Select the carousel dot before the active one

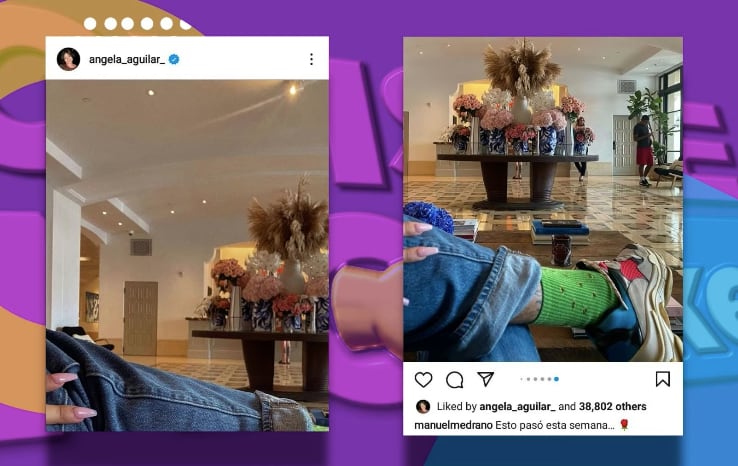(549, 379)
